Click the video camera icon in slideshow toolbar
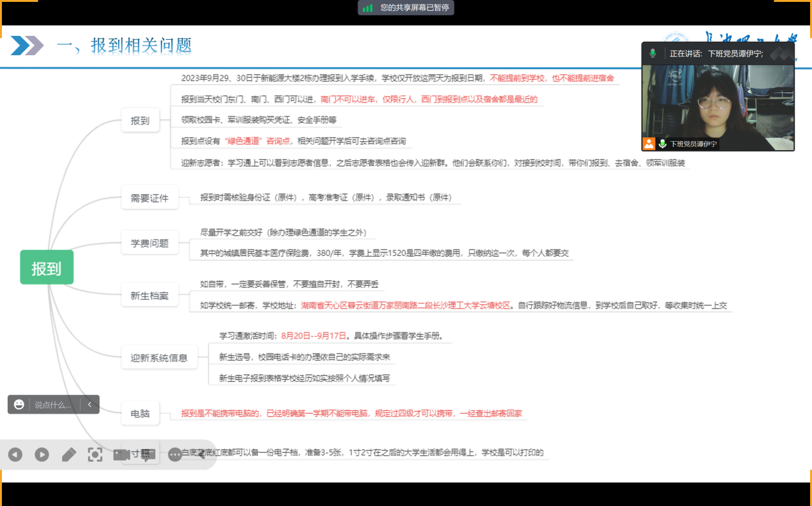 (x=121, y=455)
